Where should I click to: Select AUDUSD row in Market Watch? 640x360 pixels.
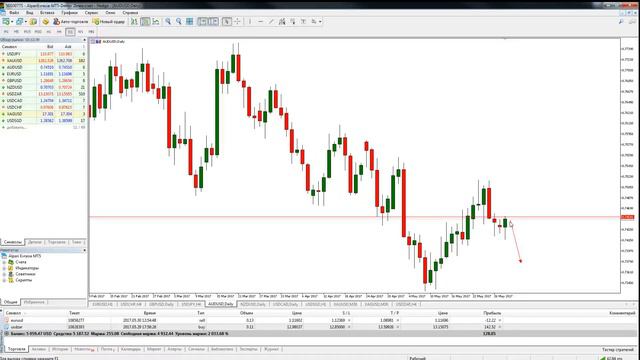coord(43,67)
